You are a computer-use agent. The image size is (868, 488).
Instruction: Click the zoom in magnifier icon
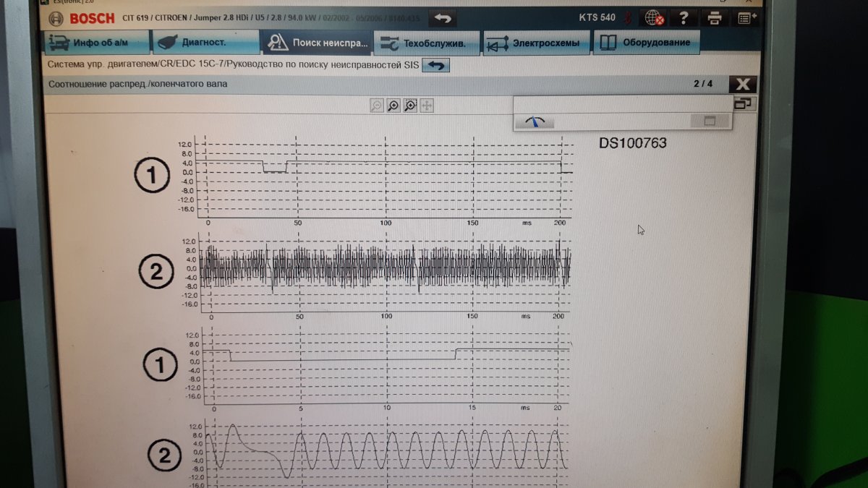[393, 106]
